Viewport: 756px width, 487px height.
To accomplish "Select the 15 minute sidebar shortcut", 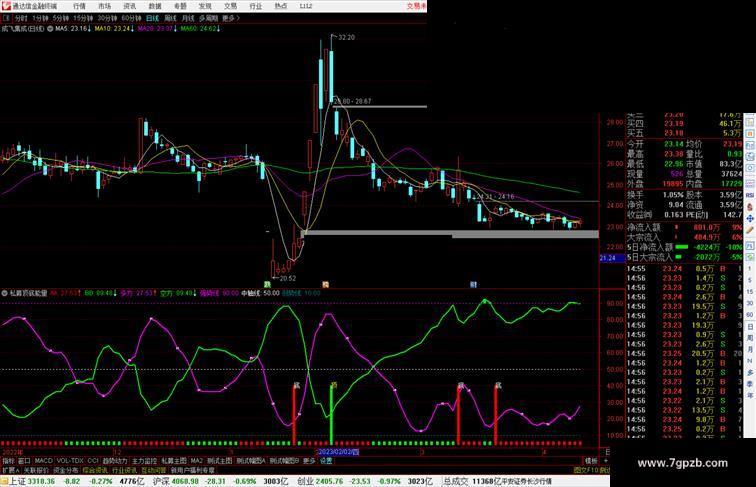I will pos(750,292).
